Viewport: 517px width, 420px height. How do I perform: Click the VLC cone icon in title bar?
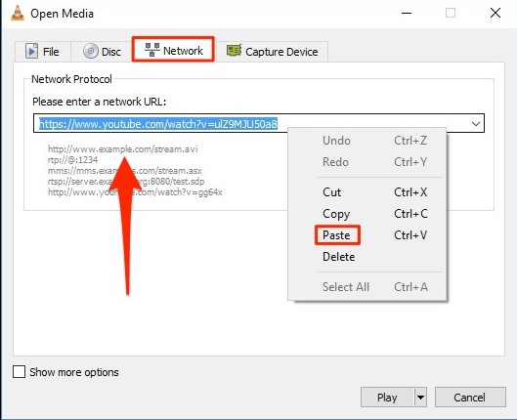click(18, 13)
